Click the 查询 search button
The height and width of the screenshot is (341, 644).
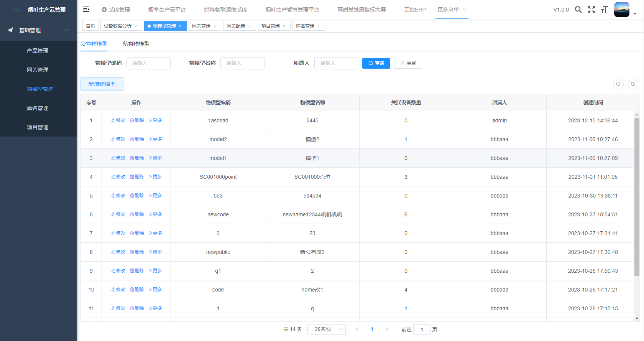click(x=376, y=63)
